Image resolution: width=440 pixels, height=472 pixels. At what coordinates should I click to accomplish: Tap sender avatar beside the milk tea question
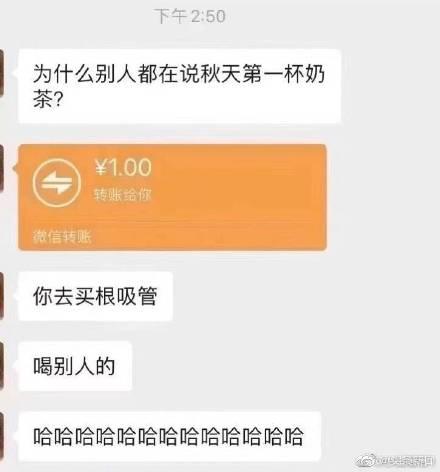pos(2,73)
